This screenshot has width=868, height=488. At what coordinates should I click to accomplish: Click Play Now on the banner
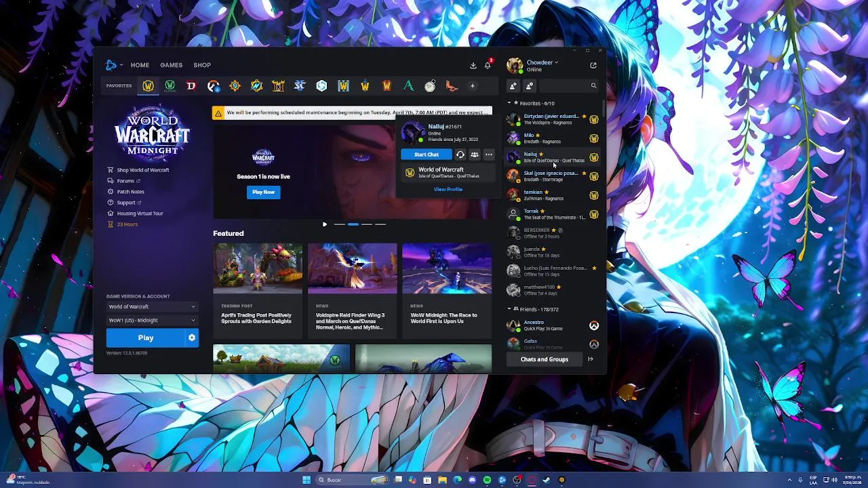(263, 192)
